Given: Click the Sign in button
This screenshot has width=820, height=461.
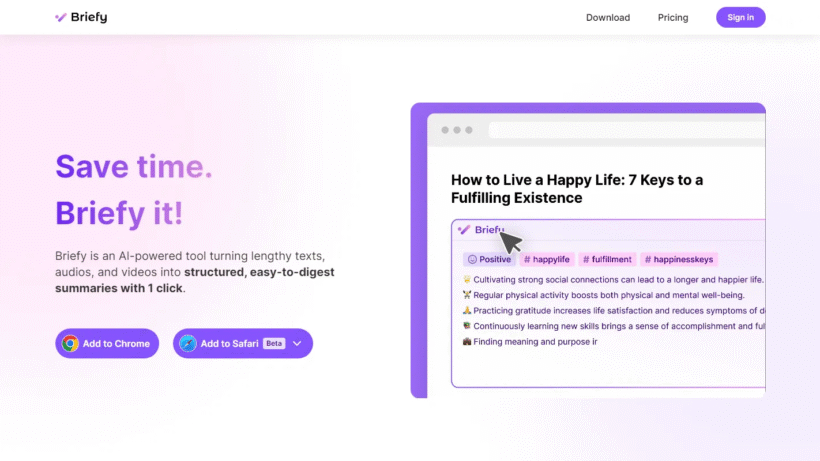Looking at the screenshot, I should 741,17.
